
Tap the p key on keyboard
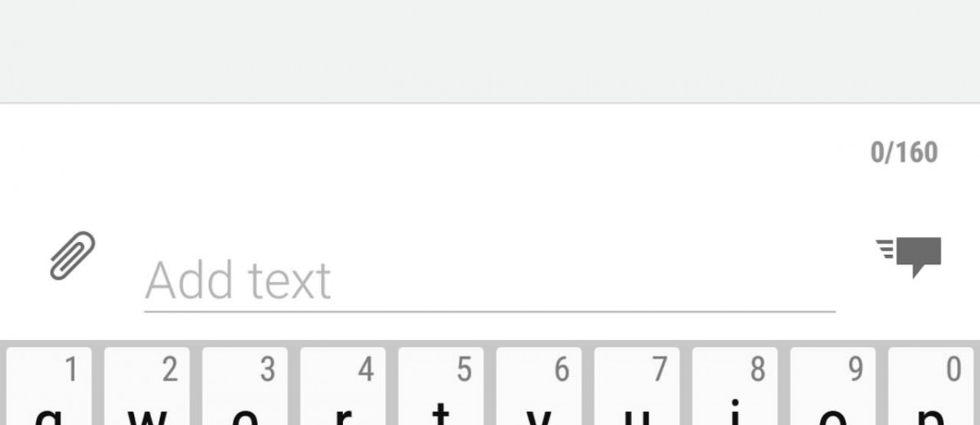point(931,387)
